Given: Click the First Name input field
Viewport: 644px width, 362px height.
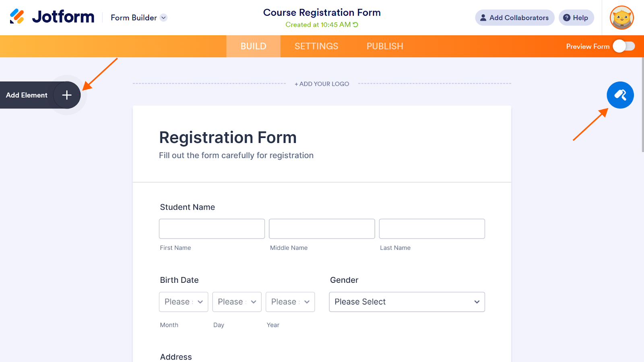Looking at the screenshot, I should (212, 228).
